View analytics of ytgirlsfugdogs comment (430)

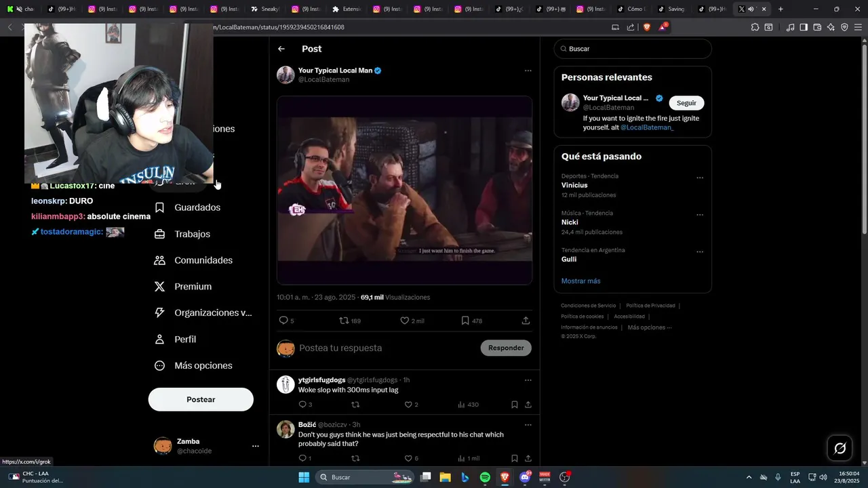pos(468,405)
